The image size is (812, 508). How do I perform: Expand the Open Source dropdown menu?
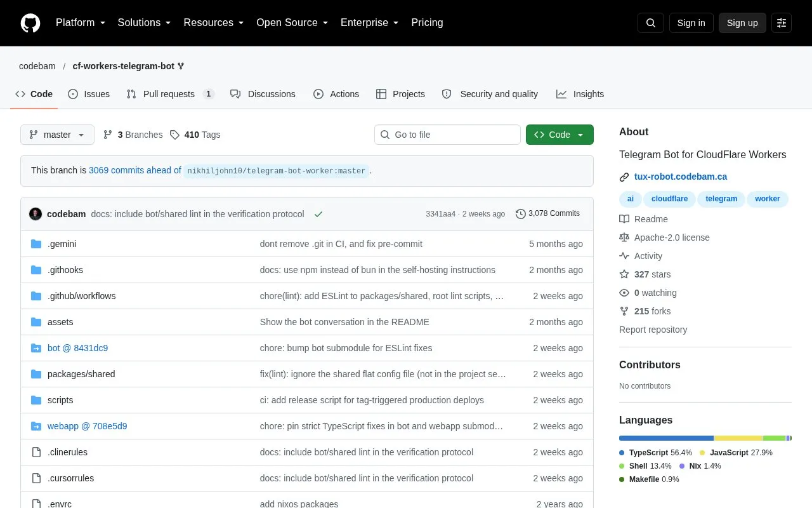click(292, 23)
